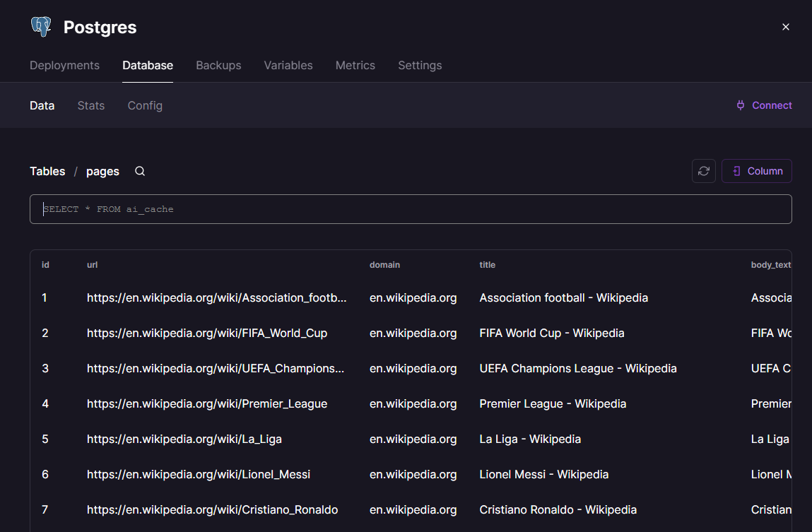Click the url column header
This screenshot has width=812, height=532.
click(92, 265)
